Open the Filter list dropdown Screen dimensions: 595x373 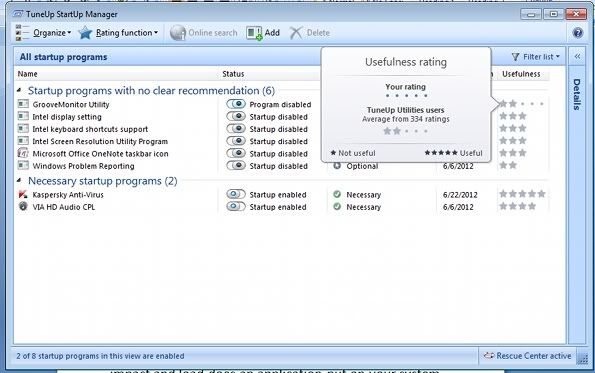535,57
